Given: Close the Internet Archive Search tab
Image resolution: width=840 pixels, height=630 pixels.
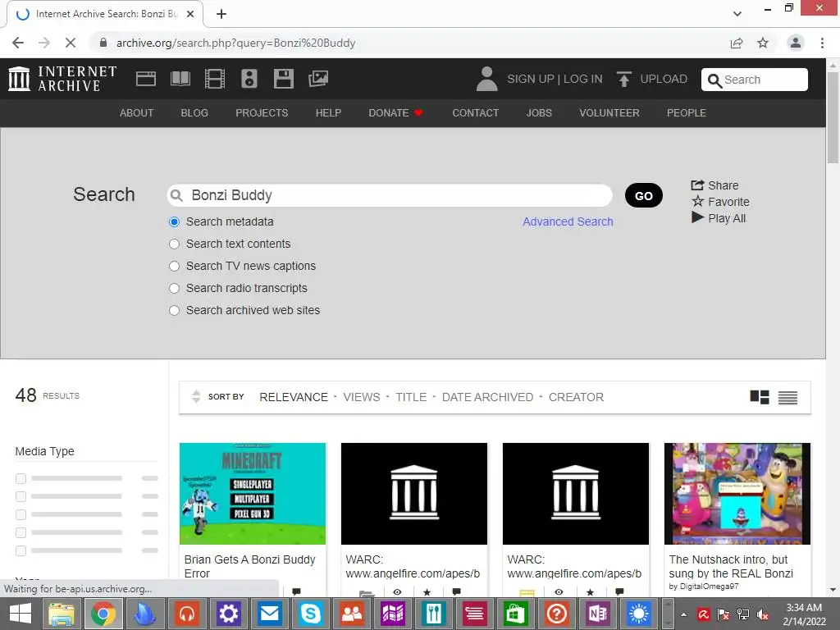Looking at the screenshot, I should click(190, 14).
